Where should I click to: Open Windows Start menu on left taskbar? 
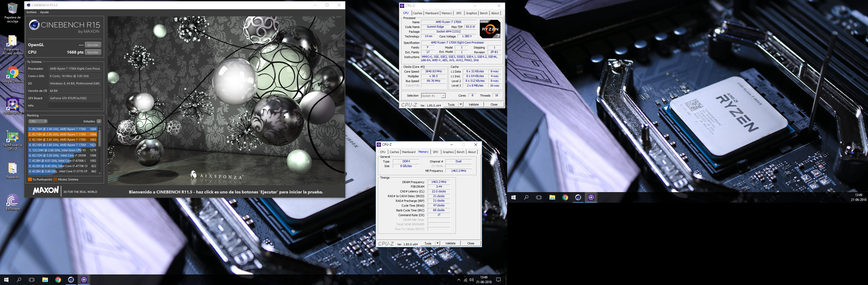tap(6, 280)
